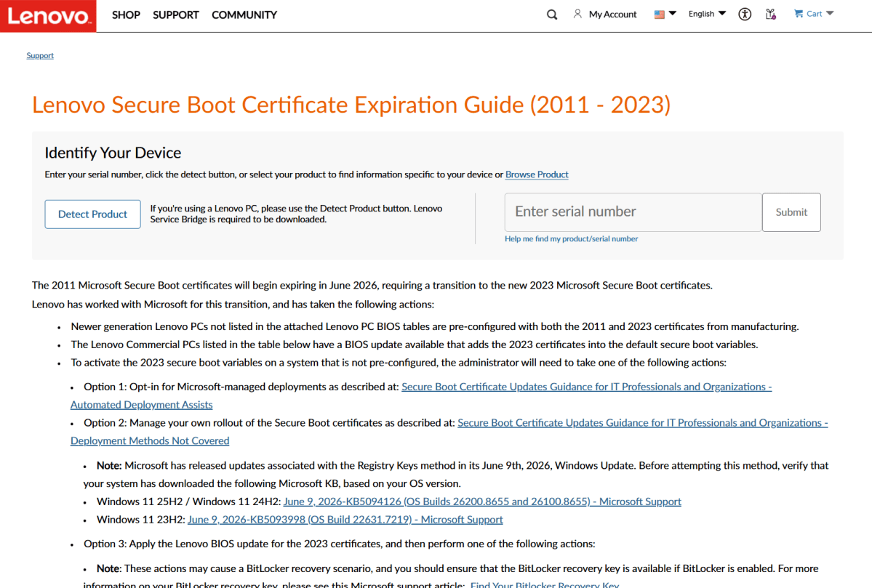Open the English language dropdown
Image resolution: width=872 pixels, height=588 pixels.
[x=707, y=14]
